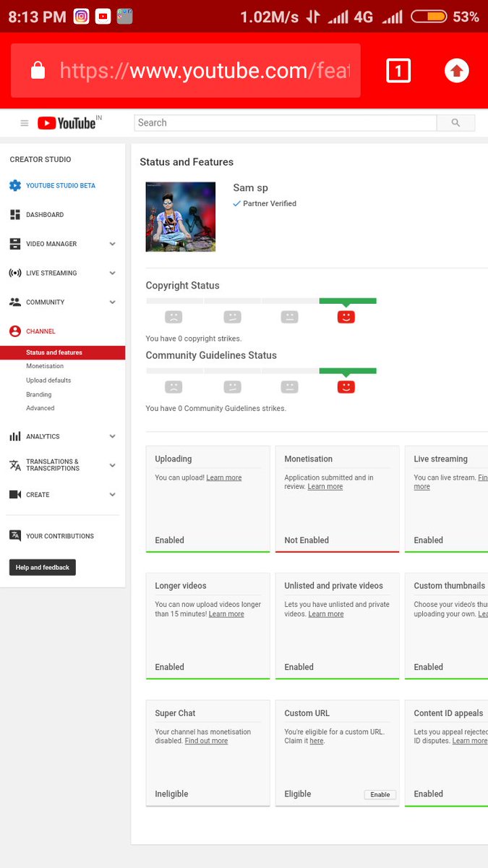The width and height of the screenshot is (488, 868).
Task: Click the Sam sp channel name
Action: tap(250, 188)
